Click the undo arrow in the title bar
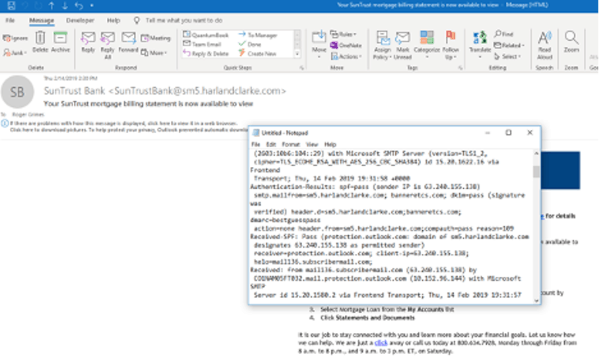This screenshot has width=599, height=364. click(79, 5)
